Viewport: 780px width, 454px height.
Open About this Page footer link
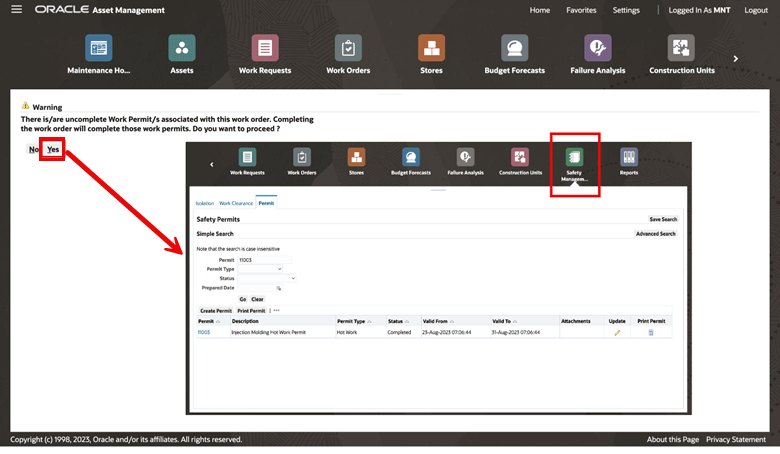pyautogui.click(x=673, y=440)
